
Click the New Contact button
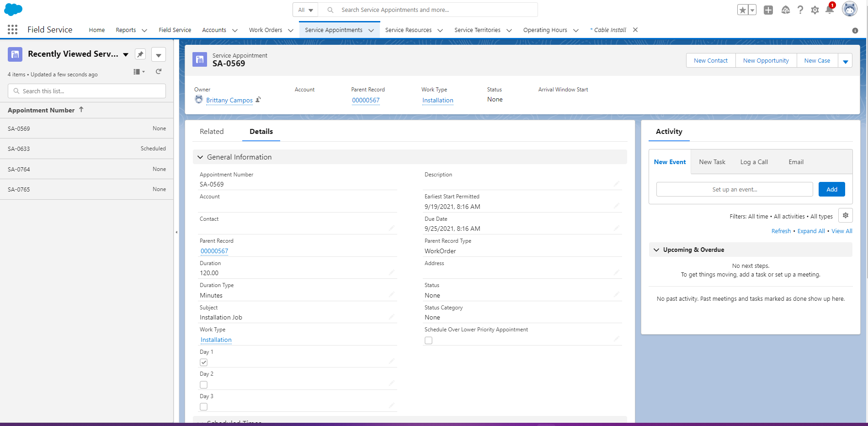pyautogui.click(x=711, y=61)
